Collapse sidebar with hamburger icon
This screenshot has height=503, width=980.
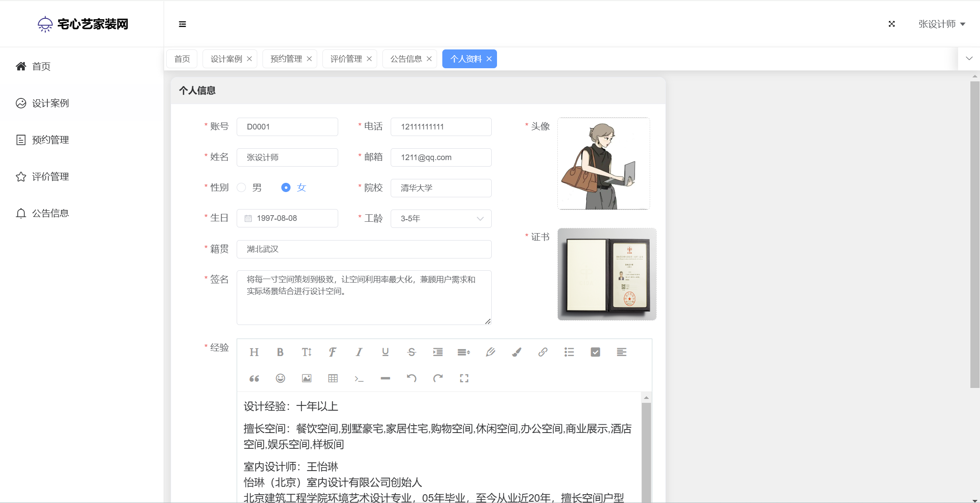[182, 24]
